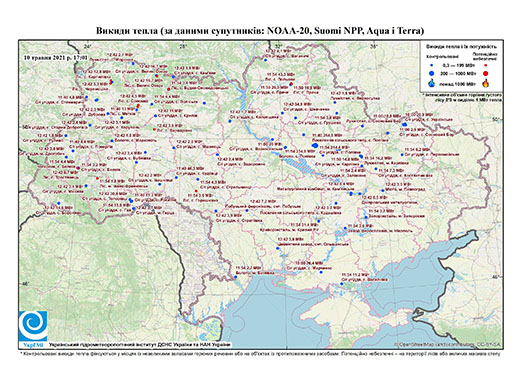Select the large red circle legend symbol
520x368 pixels.
point(486,73)
